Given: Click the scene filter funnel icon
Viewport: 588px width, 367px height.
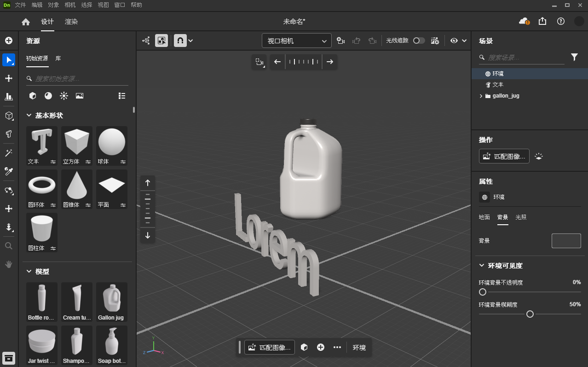Looking at the screenshot, I should coord(574,57).
